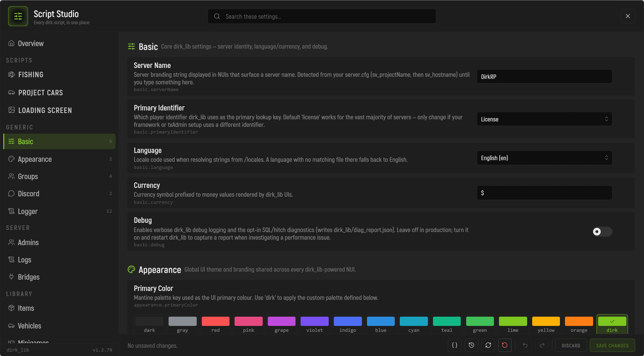Open the Bridges page
644x356 pixels.
59,277
